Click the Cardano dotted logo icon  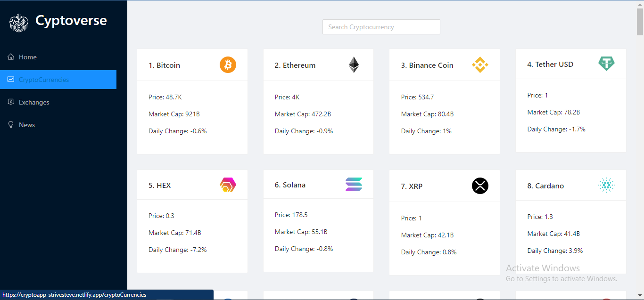(x=606, y=186)
